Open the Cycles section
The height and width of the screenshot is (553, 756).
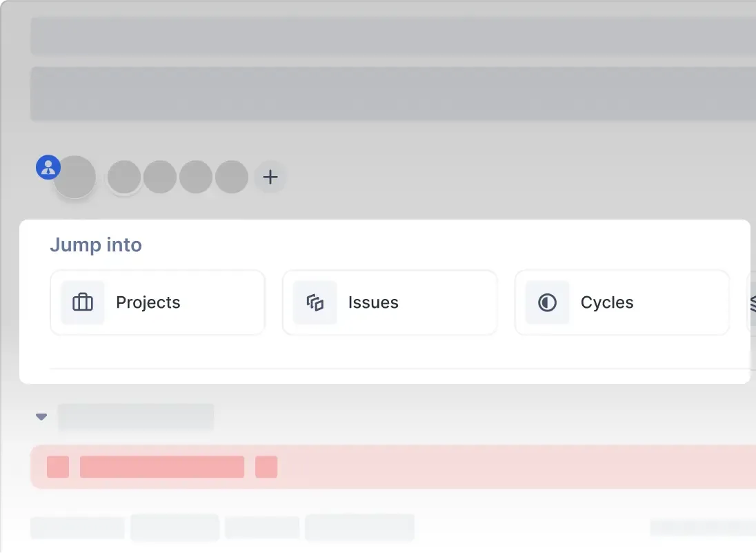(621, 302)
